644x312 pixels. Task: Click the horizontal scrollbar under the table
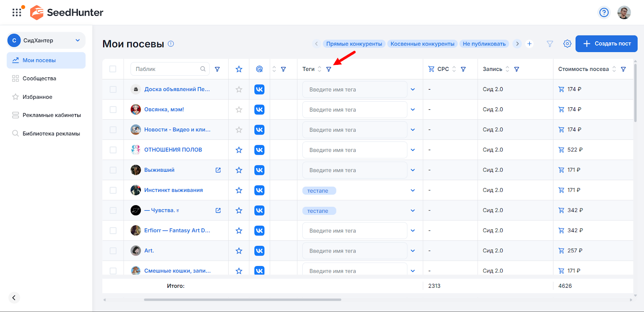click(242, 300)
